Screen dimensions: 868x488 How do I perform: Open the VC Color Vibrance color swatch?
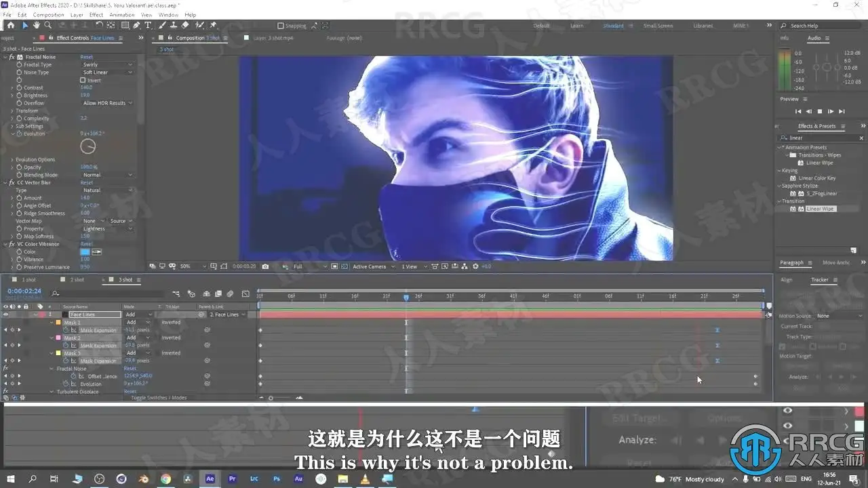coord(85,252)
